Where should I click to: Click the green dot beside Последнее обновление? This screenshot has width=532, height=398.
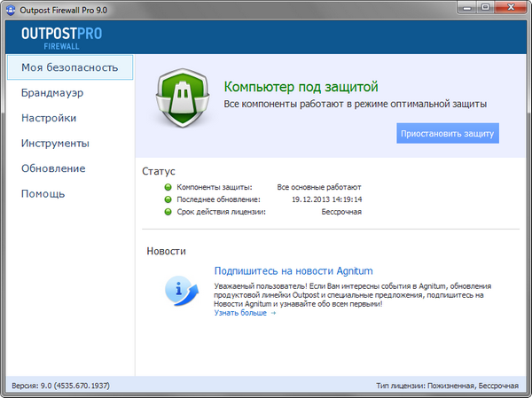point(167,199)
